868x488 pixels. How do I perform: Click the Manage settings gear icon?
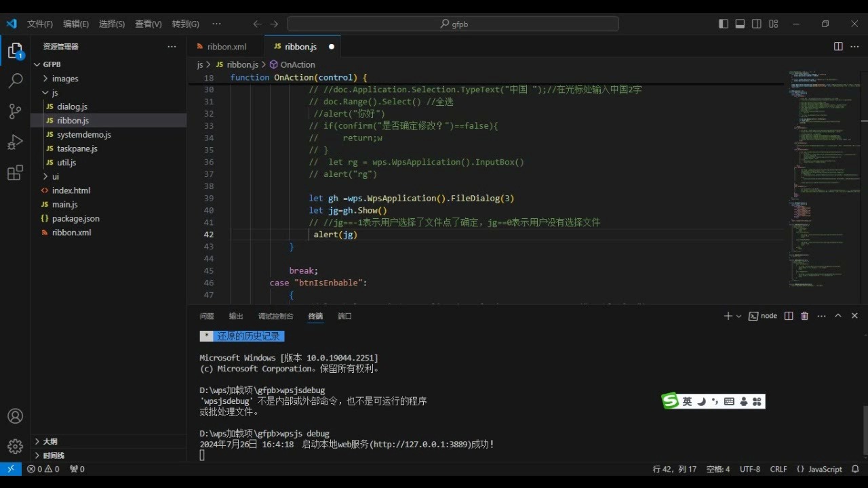point(15,446)
